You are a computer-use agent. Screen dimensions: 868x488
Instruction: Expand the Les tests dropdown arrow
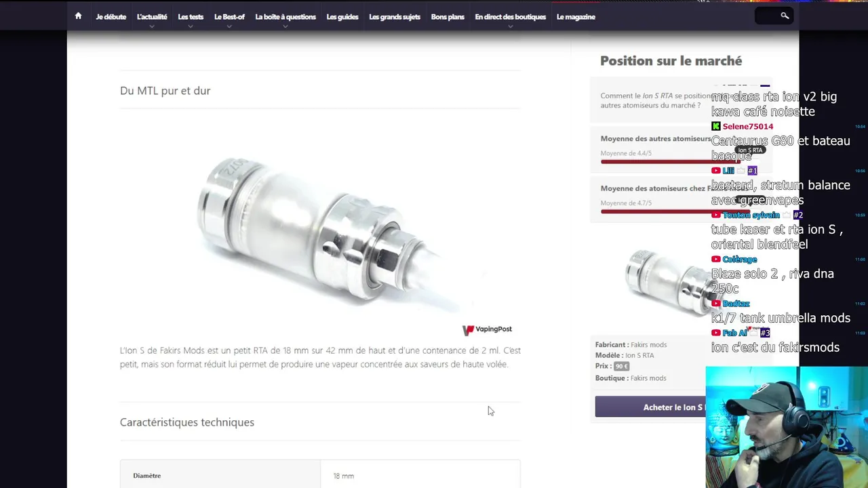tap(191, 26)
